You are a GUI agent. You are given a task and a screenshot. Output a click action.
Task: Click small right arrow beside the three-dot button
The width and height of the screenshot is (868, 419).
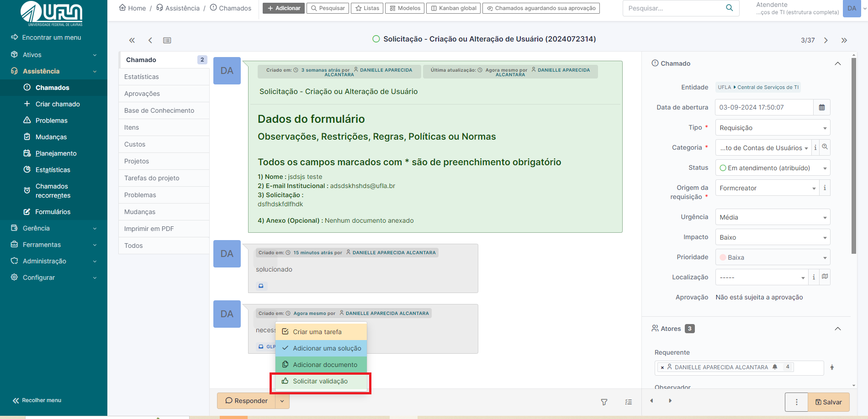[670, 401]
